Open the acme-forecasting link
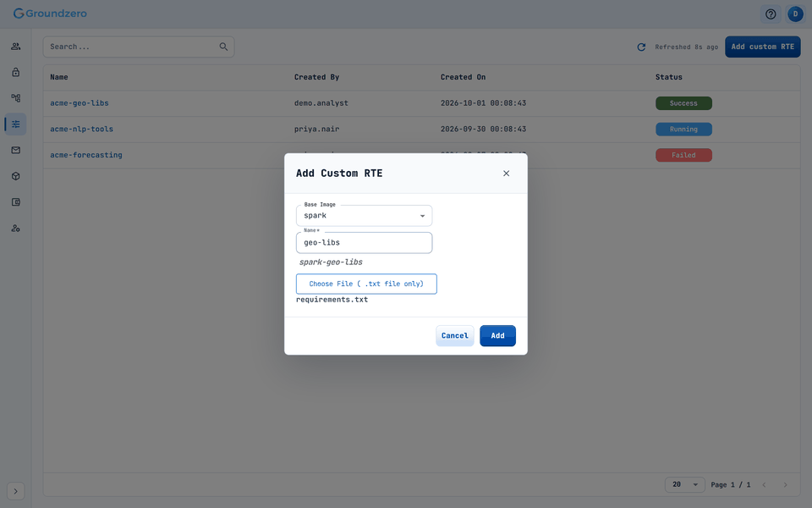Screen dimensions: 812x508 tap(86, 154)
